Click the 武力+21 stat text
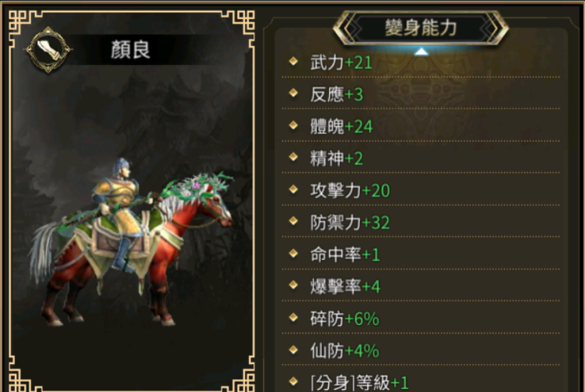Image resolution: width=585 pixels, height=392 pixels. click(341, 62)
